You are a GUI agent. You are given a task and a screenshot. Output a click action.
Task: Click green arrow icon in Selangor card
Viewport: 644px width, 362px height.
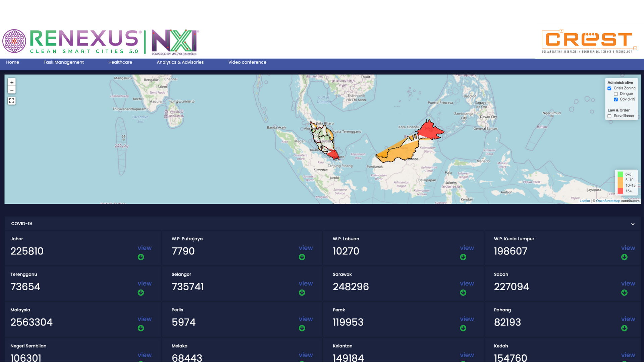(302, 293)
